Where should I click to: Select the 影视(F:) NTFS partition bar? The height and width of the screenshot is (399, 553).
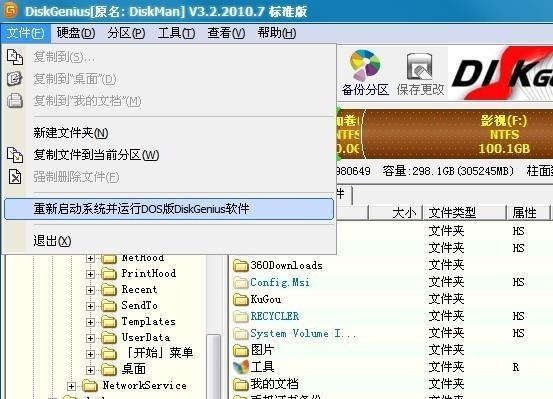458,134
